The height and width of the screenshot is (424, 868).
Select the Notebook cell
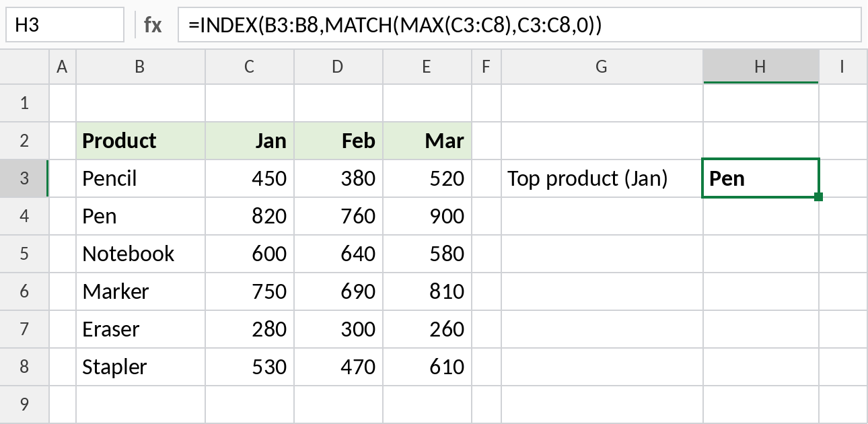(141, 254)
